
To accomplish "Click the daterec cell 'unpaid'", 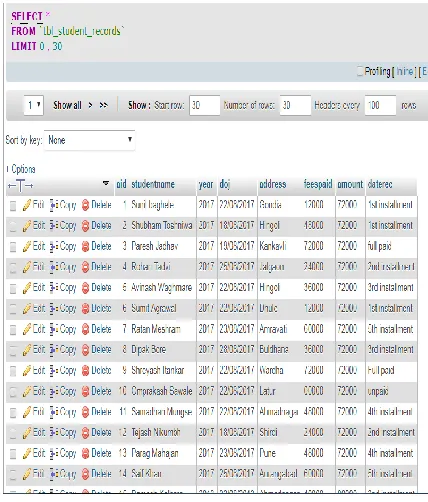I will pyautogui.click(x=378, y=391).
